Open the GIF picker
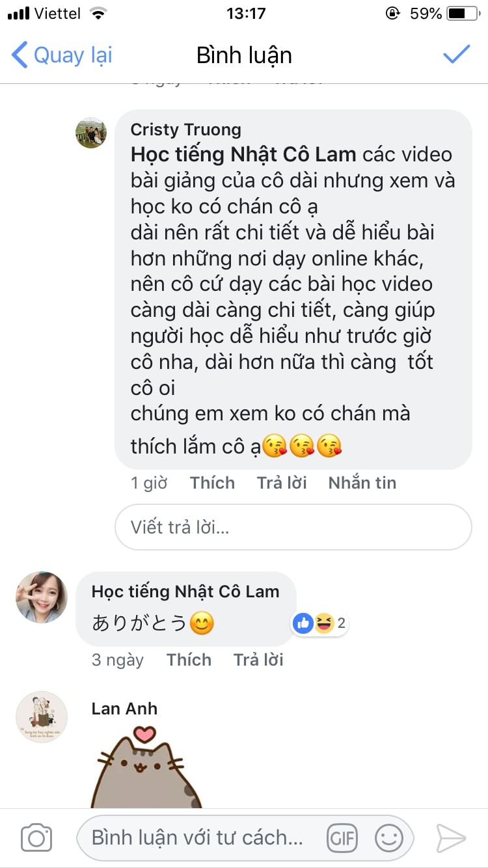488x868 pixels. click(x=342, y=837)
